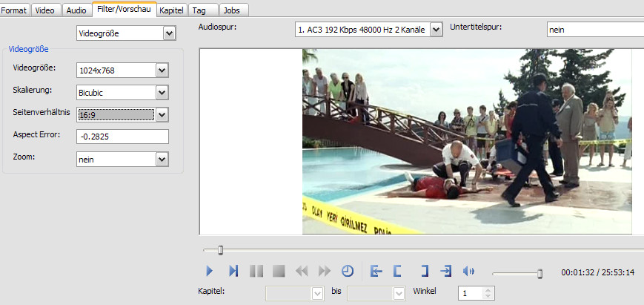Open the Audio tab

tap(76, 10)
